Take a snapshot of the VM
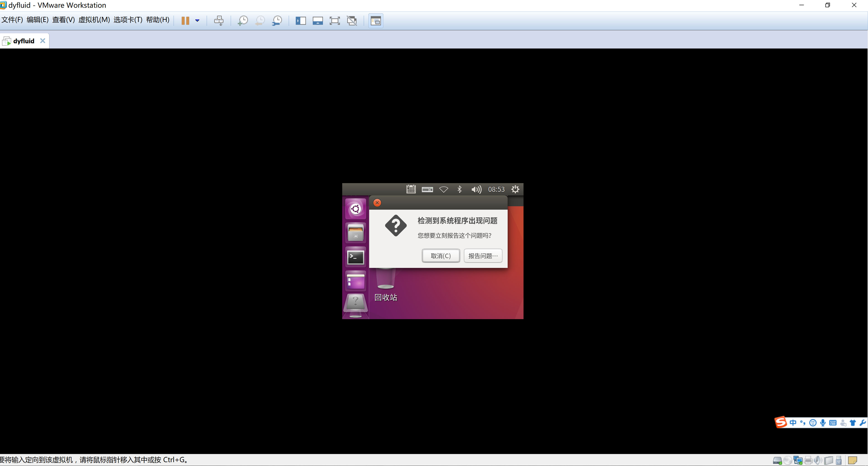Viewport: 868px width, 466px height. (x=242, y=21)
